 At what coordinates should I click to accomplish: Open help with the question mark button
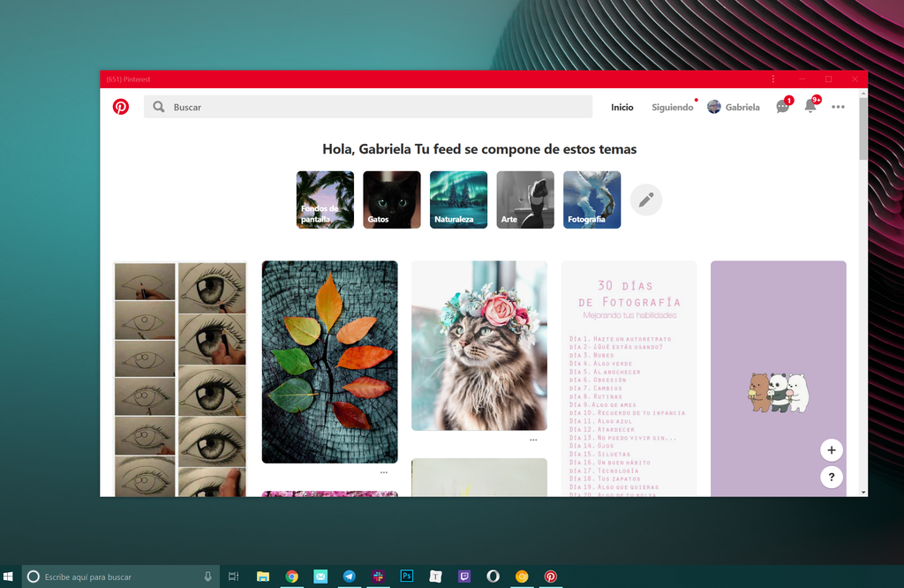831,477
